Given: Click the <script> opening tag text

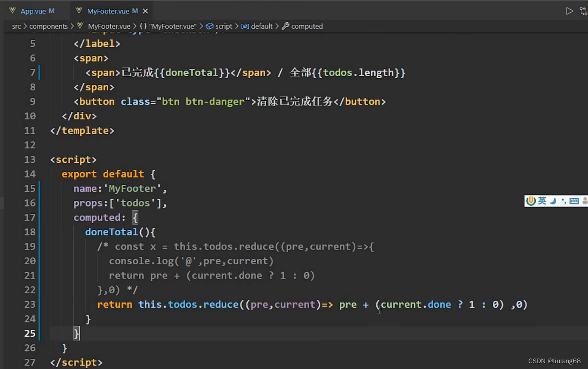Looking at the screenshot, I should [x=73, y=160].
